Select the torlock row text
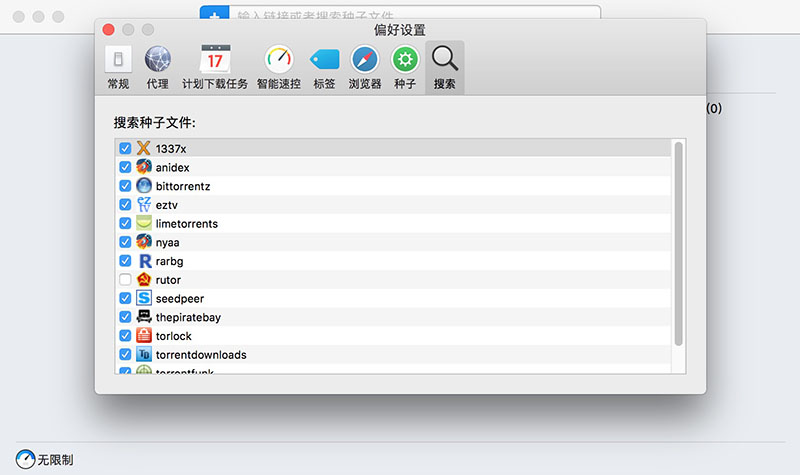Image resolution: width=800 pixels, height=475 pixels. click(173, 336)
